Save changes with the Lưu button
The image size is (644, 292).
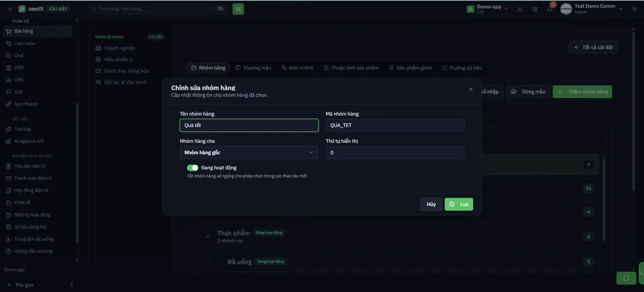459,204
